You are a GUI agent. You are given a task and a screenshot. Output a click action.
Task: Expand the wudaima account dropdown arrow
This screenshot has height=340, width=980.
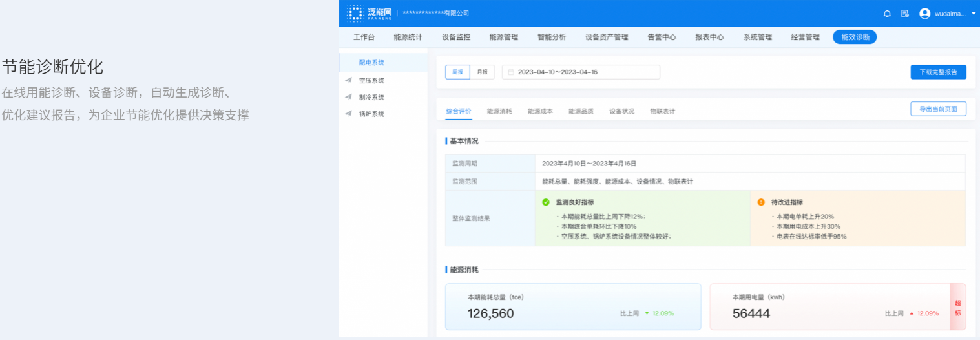coord(974,14)
